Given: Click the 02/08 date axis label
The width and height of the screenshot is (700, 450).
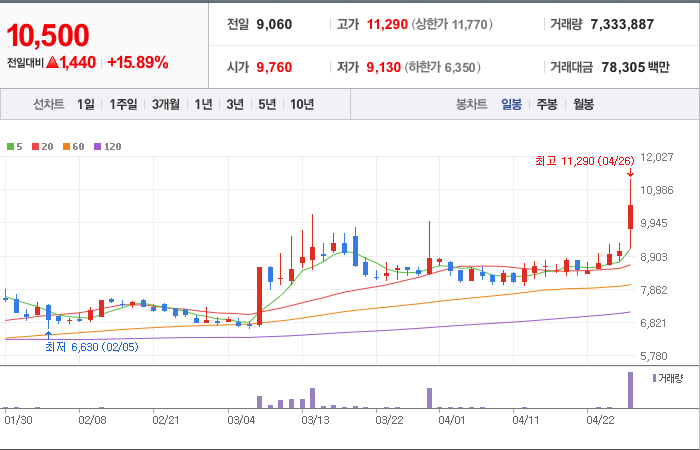Looking at the screenshot, I should point(92,420).
